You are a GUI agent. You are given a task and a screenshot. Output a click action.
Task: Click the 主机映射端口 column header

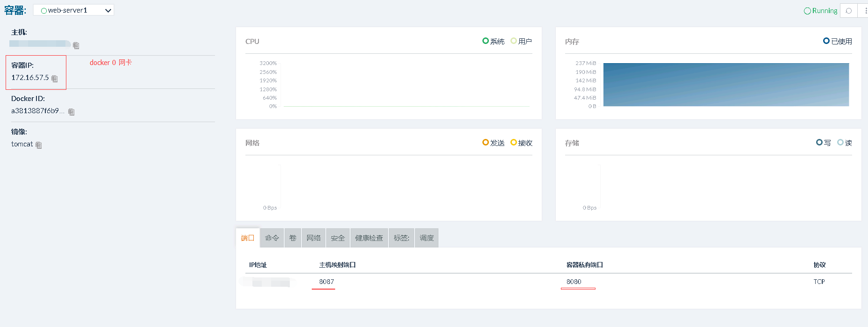point(337,265)
